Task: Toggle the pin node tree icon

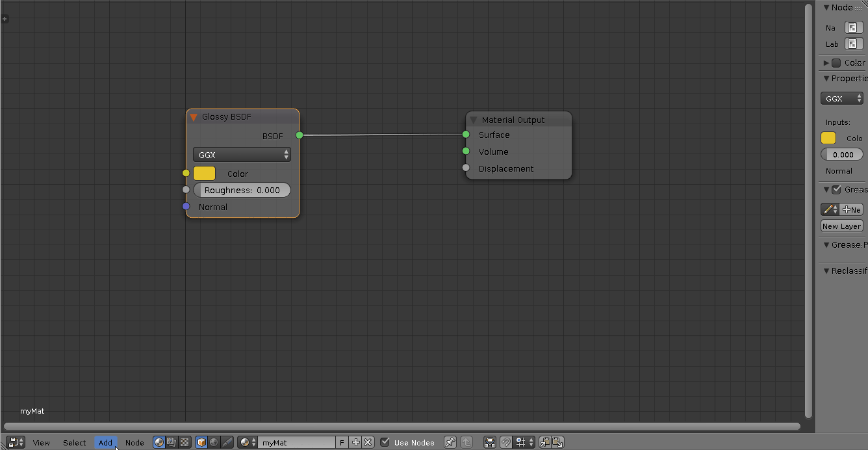Action: (x=450, y=442)
